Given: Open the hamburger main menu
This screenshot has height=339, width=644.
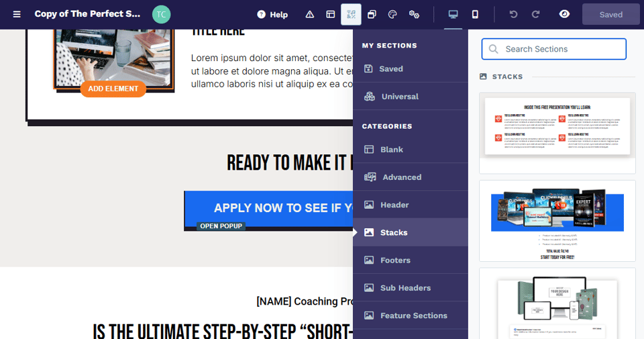Looking at the screenshot, I should coord(17,14).
